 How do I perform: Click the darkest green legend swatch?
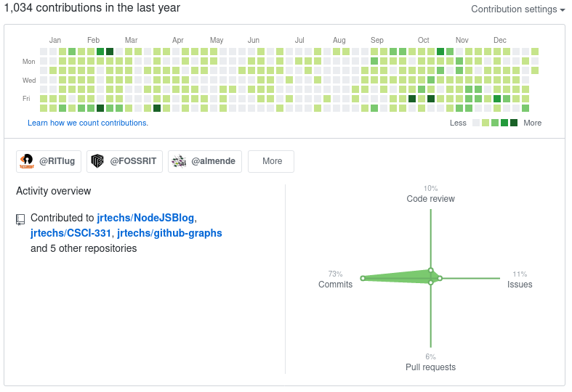click(x=514, y=123)
